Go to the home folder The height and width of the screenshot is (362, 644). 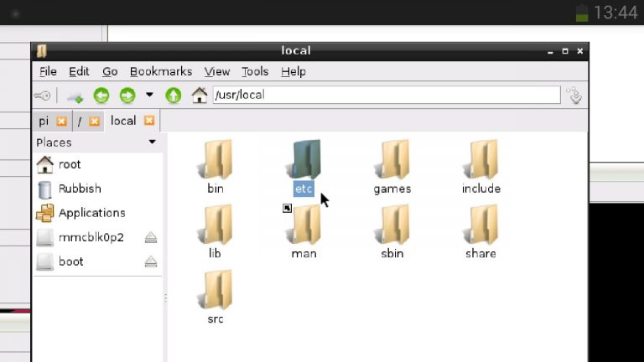[x=200, y=96]
